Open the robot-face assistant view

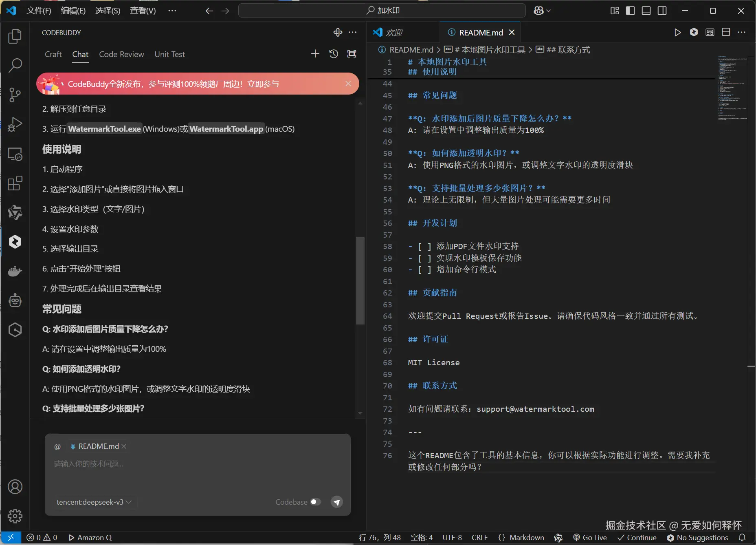(x=15, y=300)
